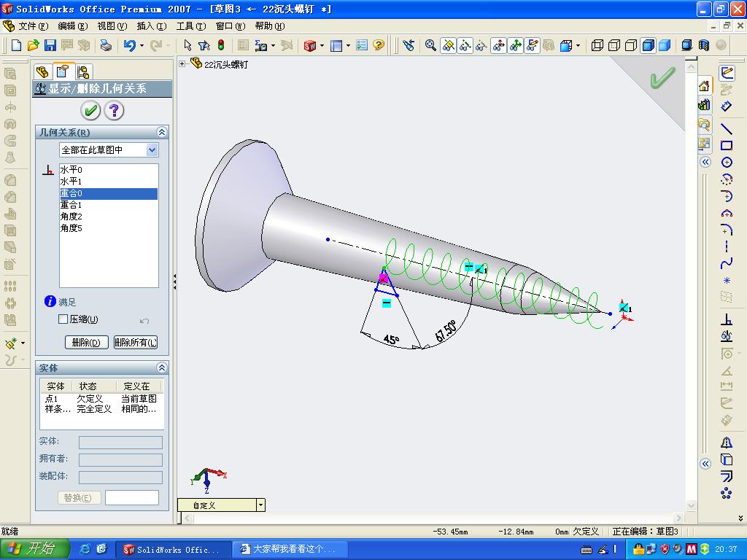
Task: Open the File Explorer task pane tab
Action: click(704, 125)
